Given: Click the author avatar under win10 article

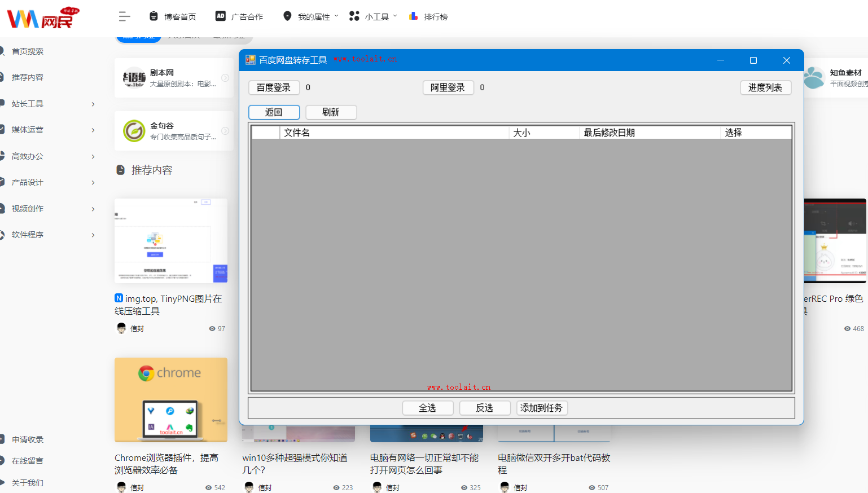Looking at the screenshot, I should tap(249, 487).
